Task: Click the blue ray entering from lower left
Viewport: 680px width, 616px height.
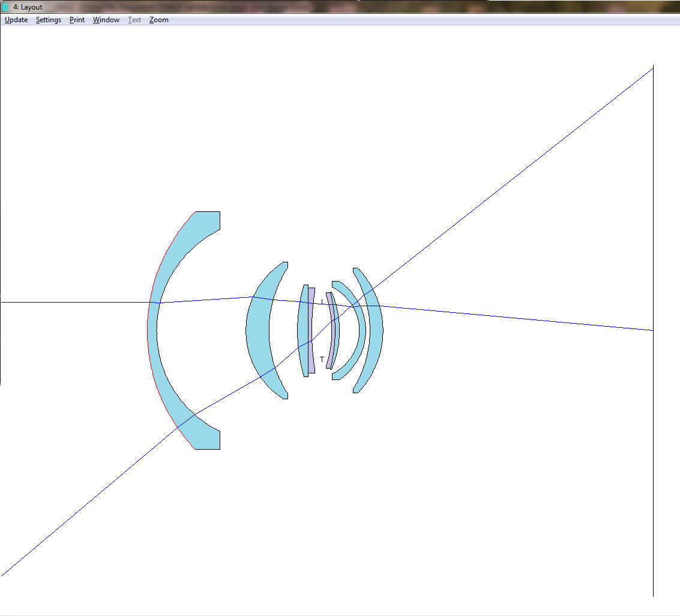Action: pyautogui.click(x=90, y=500)
